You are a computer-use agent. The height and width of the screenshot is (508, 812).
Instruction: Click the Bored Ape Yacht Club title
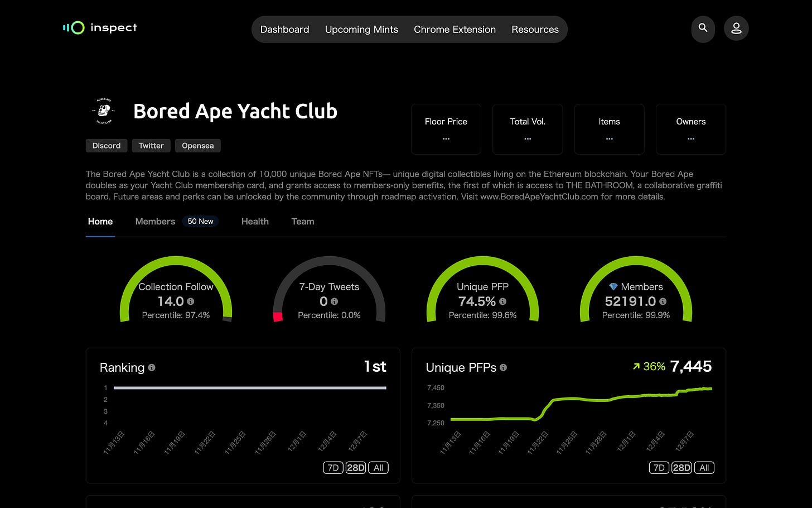[235, 111]
